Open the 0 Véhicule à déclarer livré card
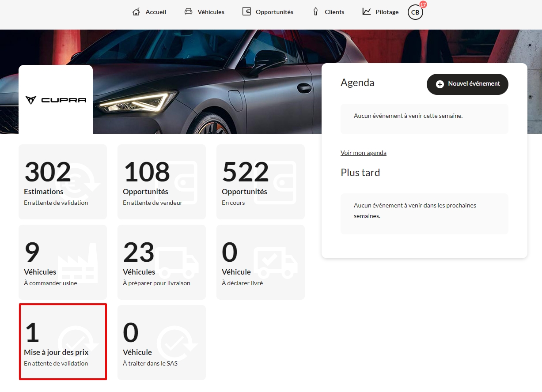Screen dimensions: 542x392 click(261, 262)
